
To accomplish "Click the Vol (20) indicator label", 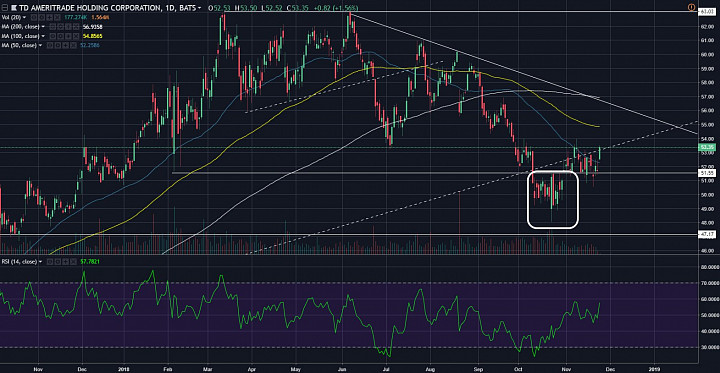I will [x=11, y=17].
